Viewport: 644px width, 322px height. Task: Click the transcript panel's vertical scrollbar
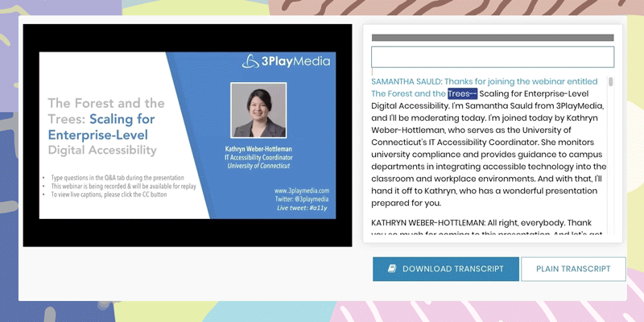[x=611, y=81]
